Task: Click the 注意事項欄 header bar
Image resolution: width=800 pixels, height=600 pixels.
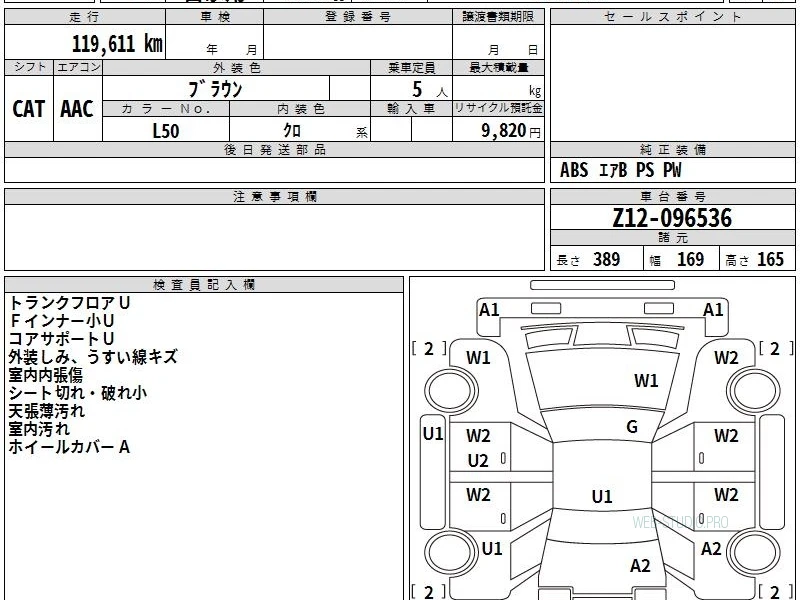Action: pyautogui.click(x=274, y=196)
